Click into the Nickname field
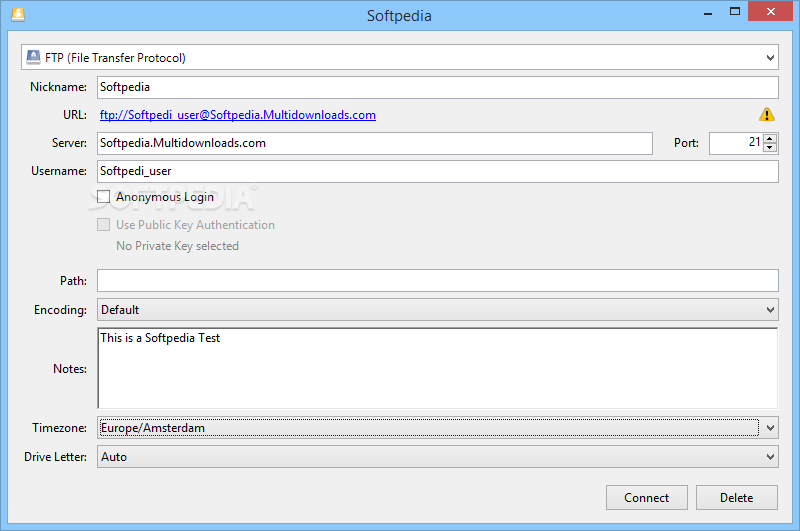The width and height of the screenshot is (800, 531). [438, 87]
